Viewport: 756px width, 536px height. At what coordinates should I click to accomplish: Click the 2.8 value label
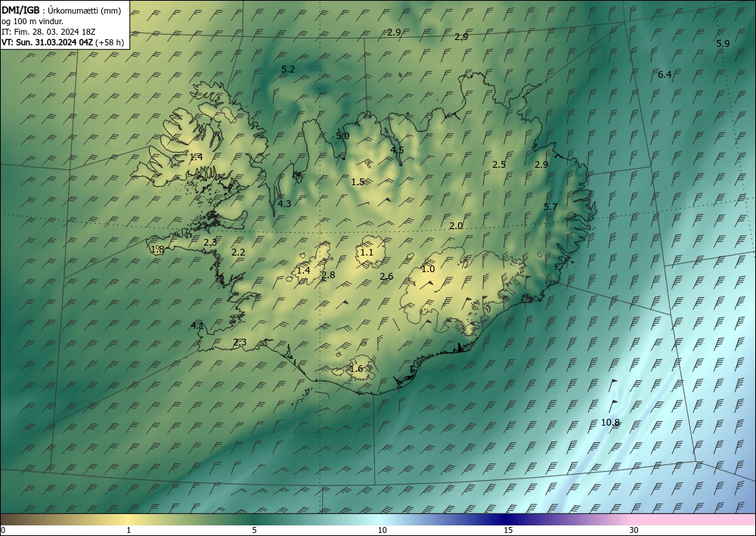point(328,275)
